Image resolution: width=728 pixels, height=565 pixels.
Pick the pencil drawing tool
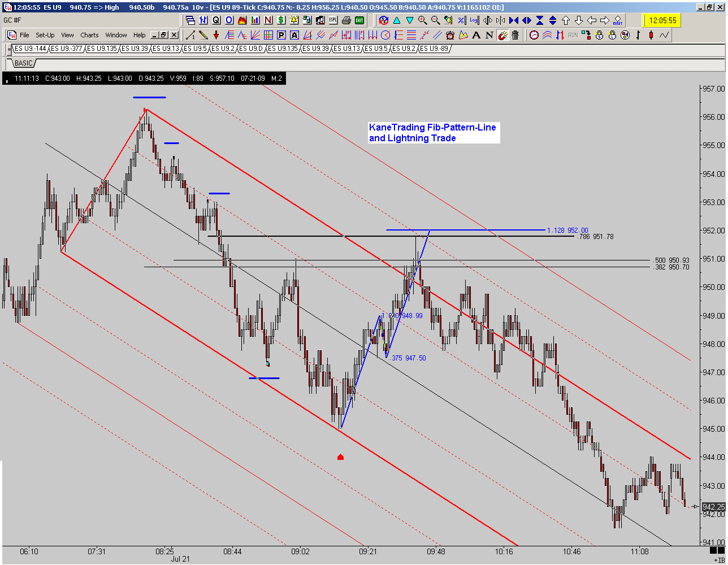click(x=203, y=35)
